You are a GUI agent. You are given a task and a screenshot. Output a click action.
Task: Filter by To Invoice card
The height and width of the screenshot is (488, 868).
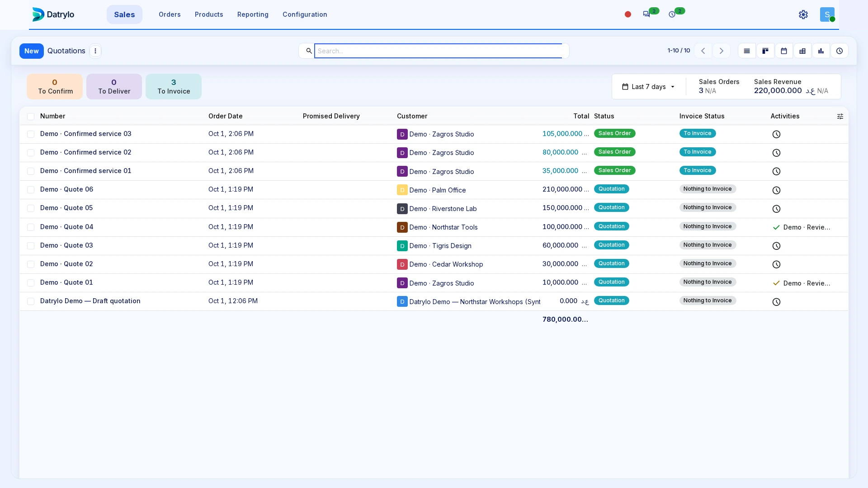pos(174,87)
